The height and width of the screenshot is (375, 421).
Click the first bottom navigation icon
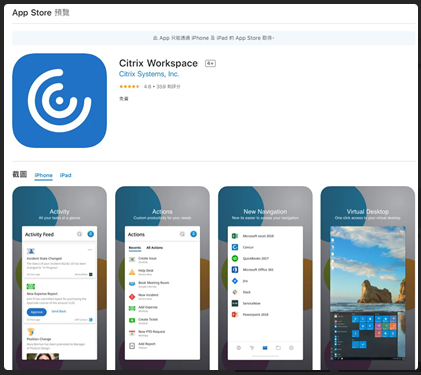pos(239,348)
